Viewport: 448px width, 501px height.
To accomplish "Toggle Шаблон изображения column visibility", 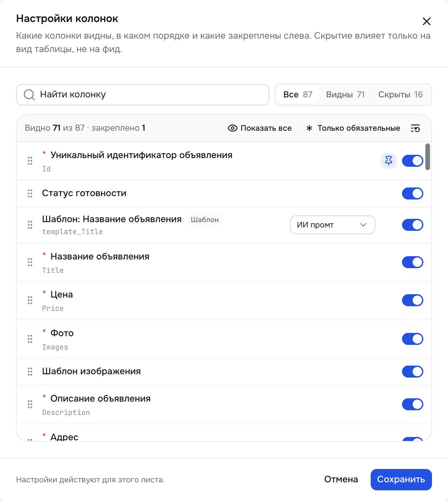I will click(x=413, y=372).
